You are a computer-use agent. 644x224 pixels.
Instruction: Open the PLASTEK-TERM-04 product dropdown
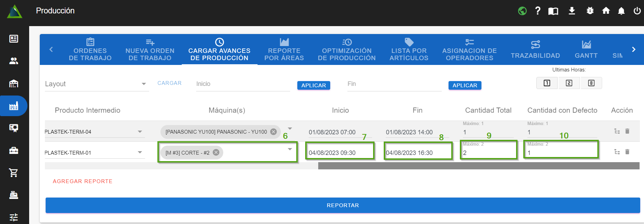pyautogui.click(x=140, y=132)
